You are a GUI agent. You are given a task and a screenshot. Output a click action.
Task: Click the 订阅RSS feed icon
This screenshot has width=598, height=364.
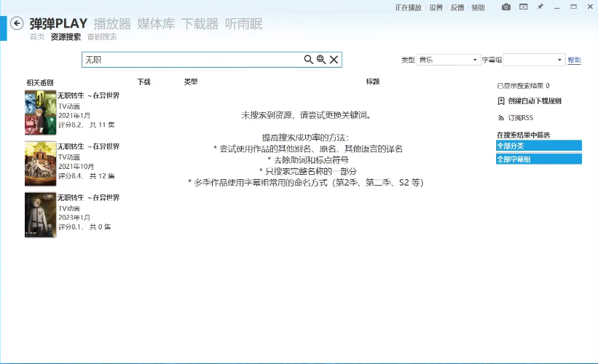[501, 118]
